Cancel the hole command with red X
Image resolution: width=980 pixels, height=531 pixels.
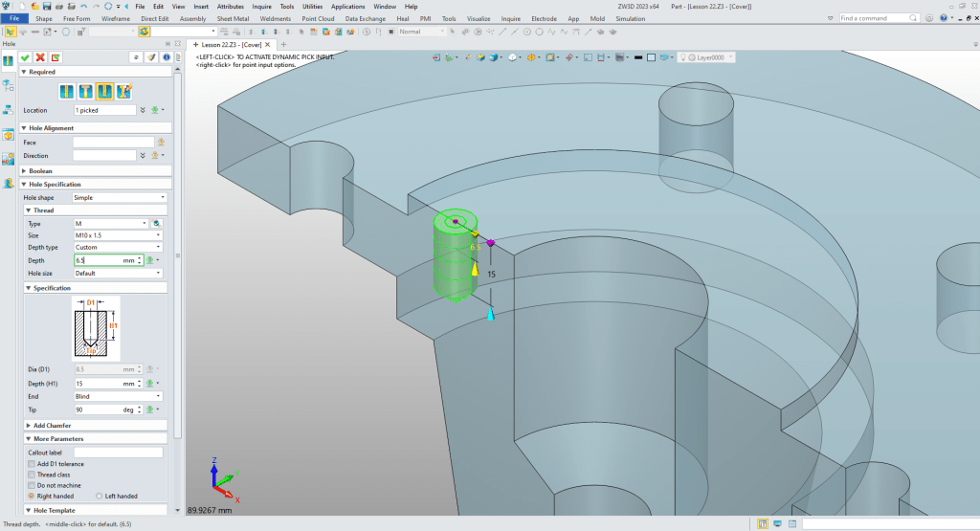click(x=41, y=57)
